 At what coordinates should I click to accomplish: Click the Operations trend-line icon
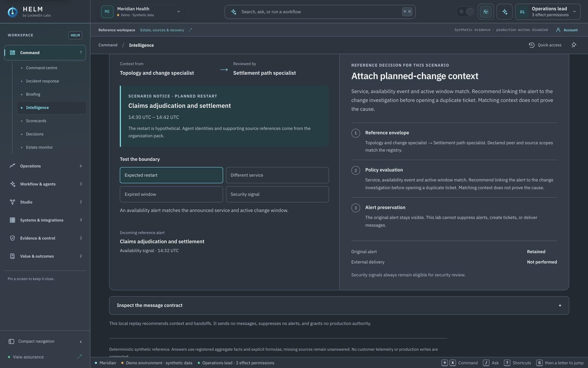click(x=12, y=166)
